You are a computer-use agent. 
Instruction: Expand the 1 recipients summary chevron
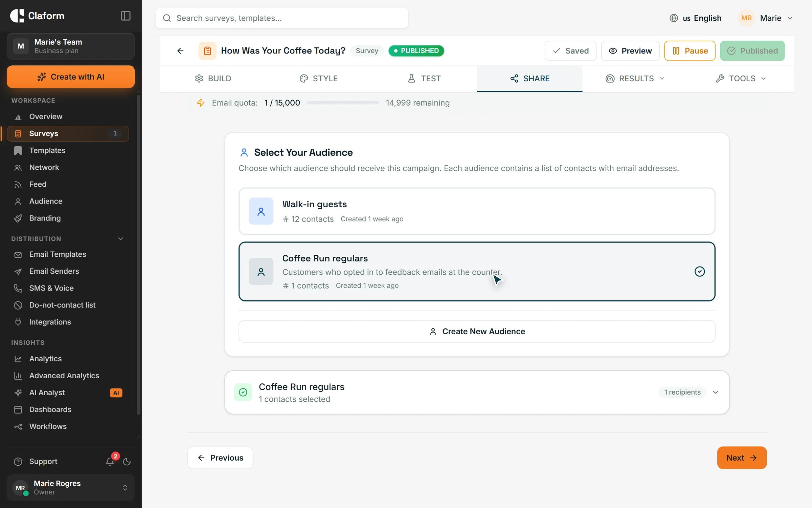[716, 392]
